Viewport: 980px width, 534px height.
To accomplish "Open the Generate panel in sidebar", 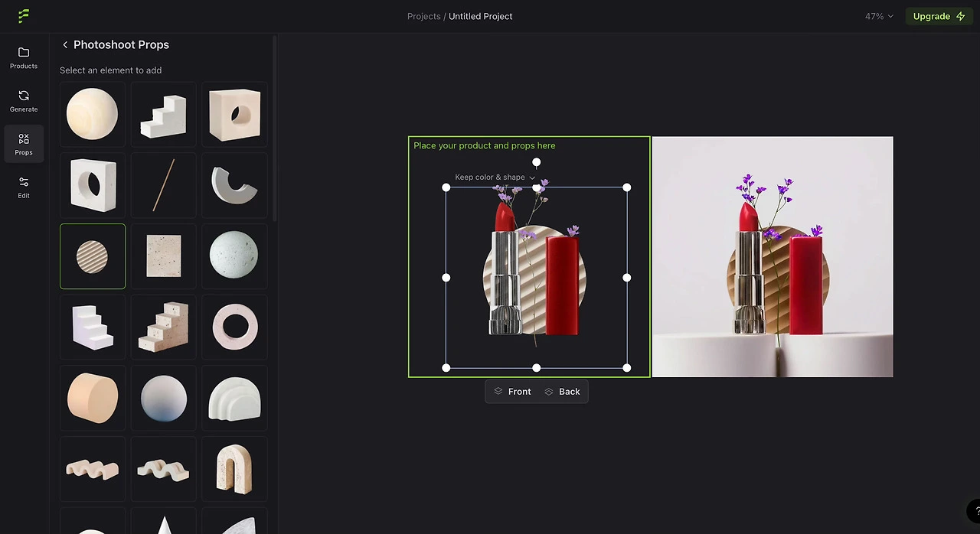I will click(24, 101).
